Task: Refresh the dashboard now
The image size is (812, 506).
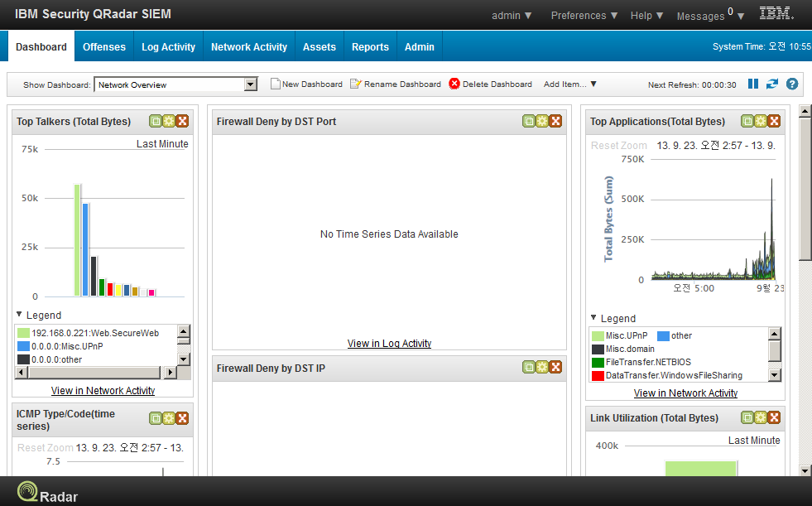Action: point(772,84)
